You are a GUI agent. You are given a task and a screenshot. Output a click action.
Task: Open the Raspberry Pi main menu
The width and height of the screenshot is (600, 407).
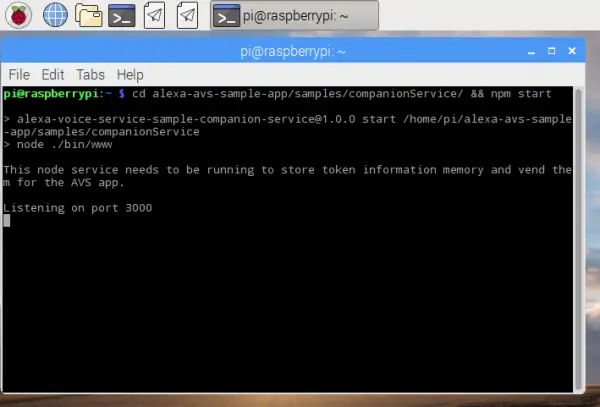tap(18, 15)
